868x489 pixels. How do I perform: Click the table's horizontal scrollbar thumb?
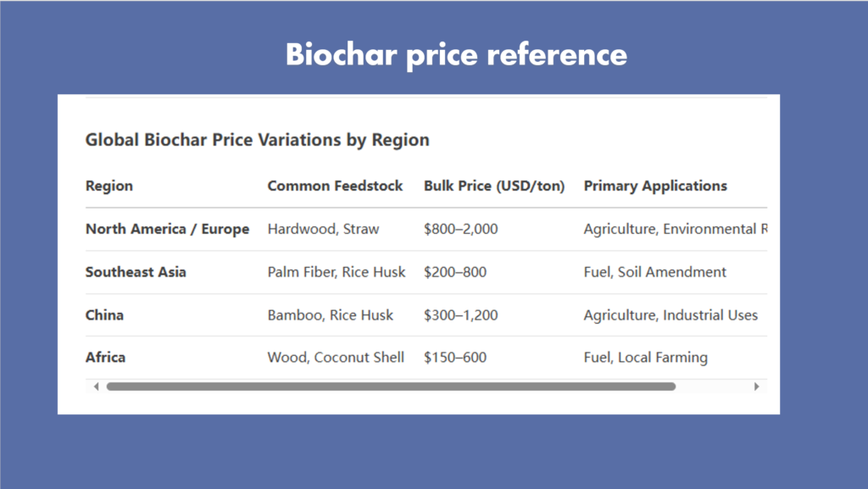(390, 386)
